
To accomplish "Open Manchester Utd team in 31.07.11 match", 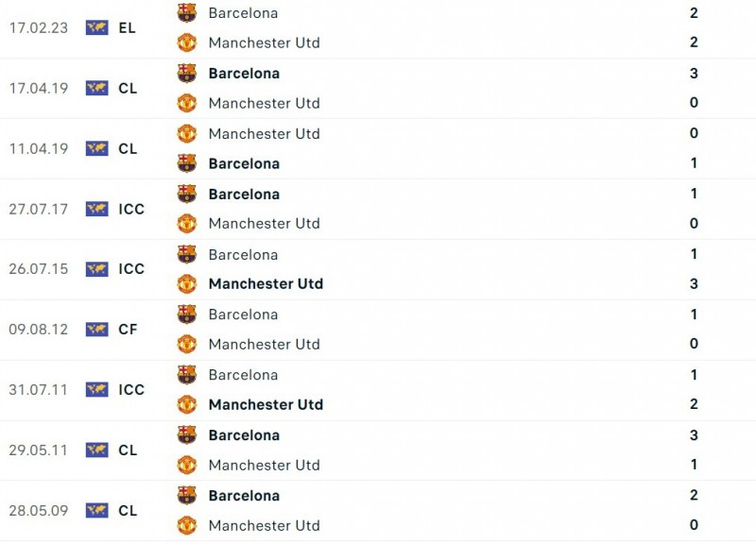I will [x=266, y=404].
